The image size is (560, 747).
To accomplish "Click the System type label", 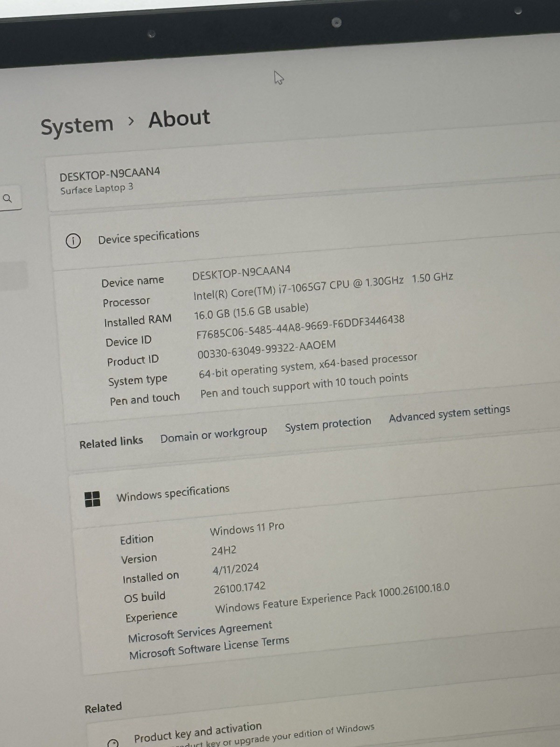I will 138,381.
